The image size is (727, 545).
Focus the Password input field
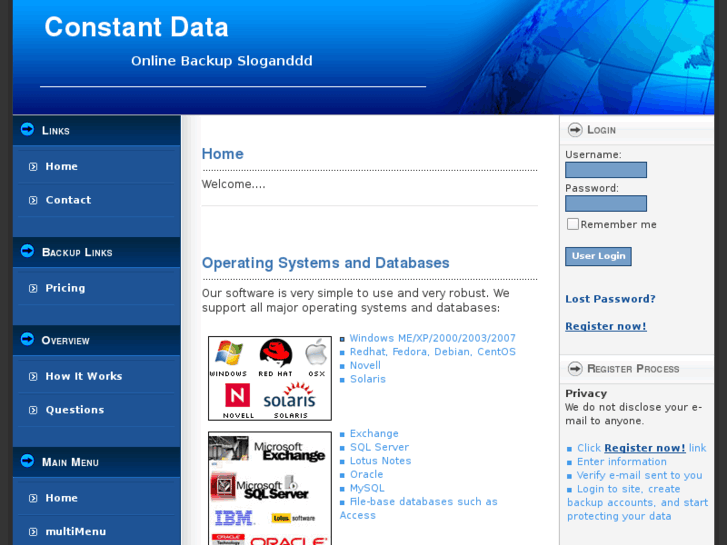606,203
